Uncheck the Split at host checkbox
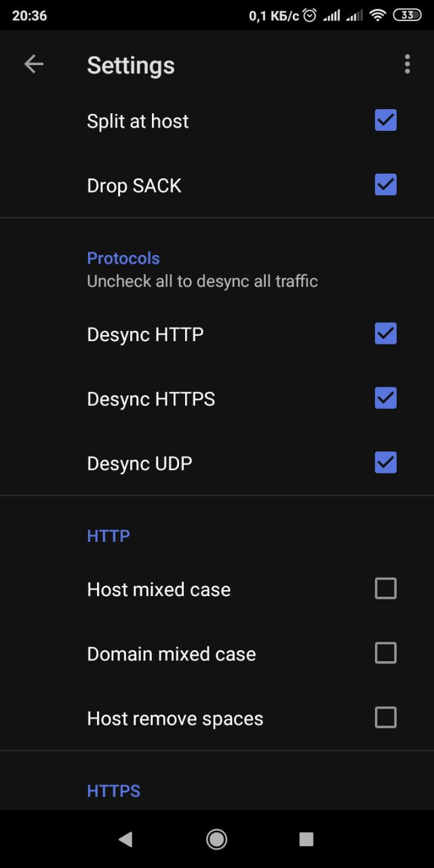Screen dimensions: 434x868 386,121
